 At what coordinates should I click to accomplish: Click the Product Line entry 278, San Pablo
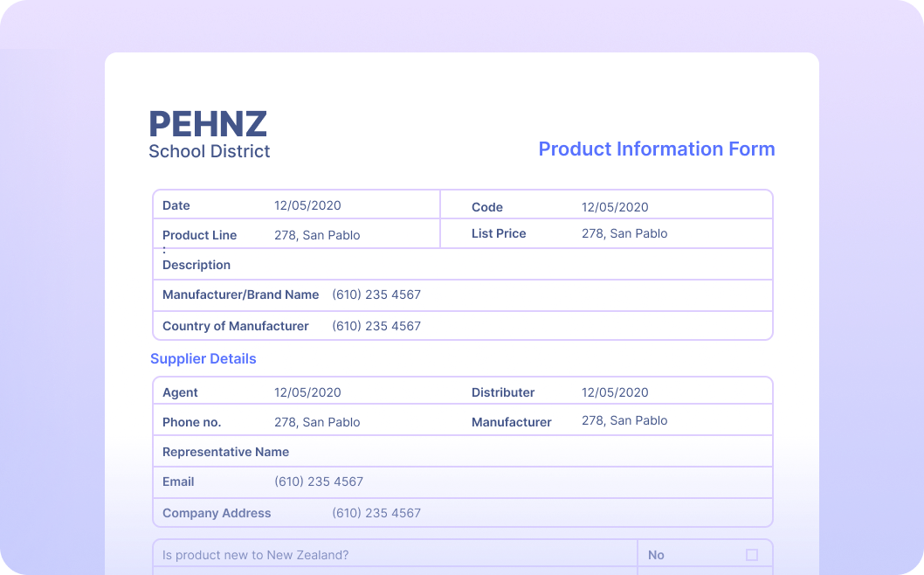317,235
